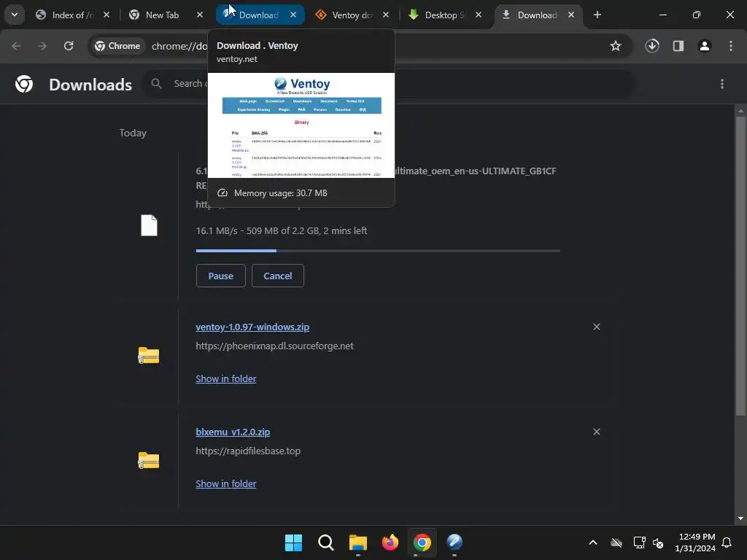Close the Ventoy SourceForge tab

(386, 15)
